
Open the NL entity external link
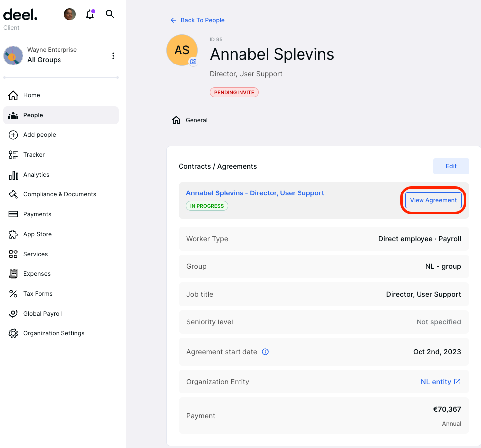tap(441, 382)
